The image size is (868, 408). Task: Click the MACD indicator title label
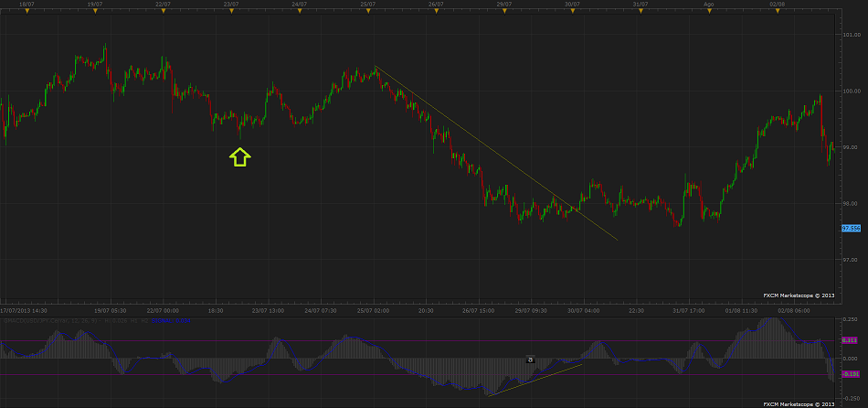coord(55,321)
